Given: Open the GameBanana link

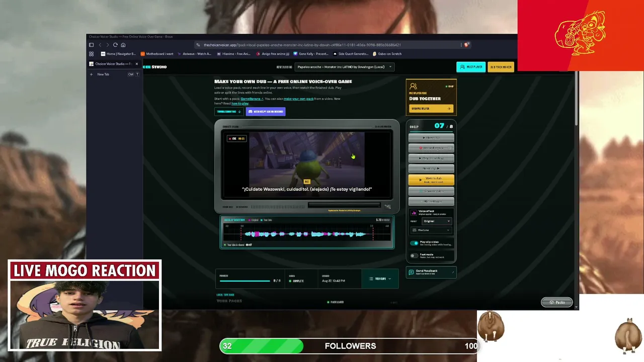Looking at the screenshot, I should [252, 99].
